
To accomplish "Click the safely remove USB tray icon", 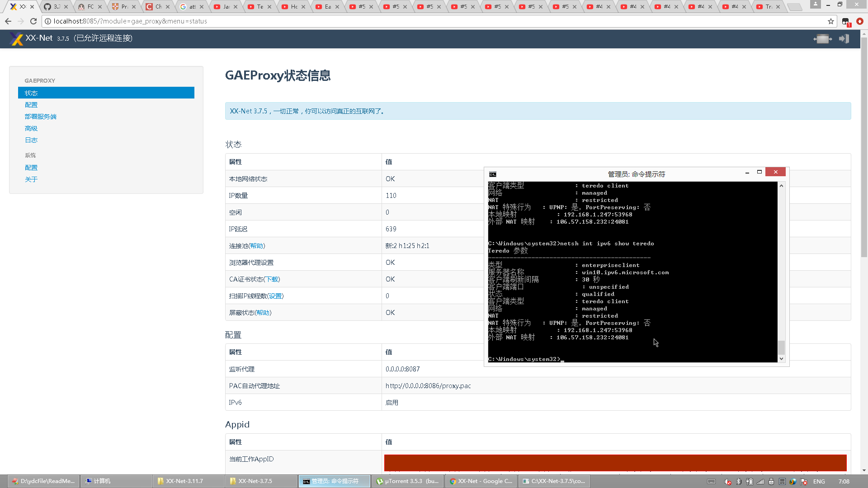I will (x=771, y=482).
